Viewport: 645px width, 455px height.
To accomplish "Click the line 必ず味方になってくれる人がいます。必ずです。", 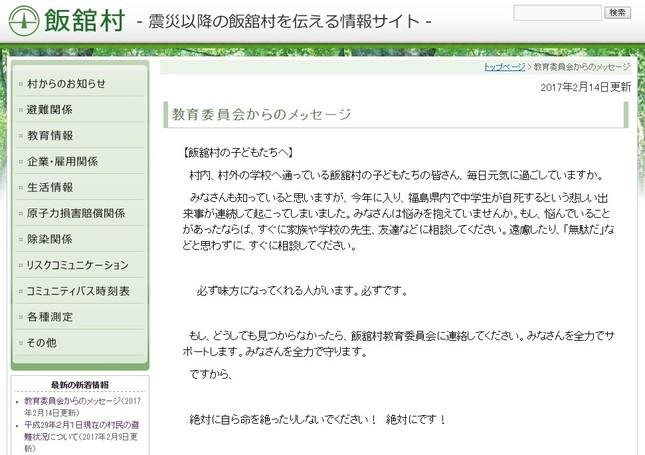I will click(302, 291).
